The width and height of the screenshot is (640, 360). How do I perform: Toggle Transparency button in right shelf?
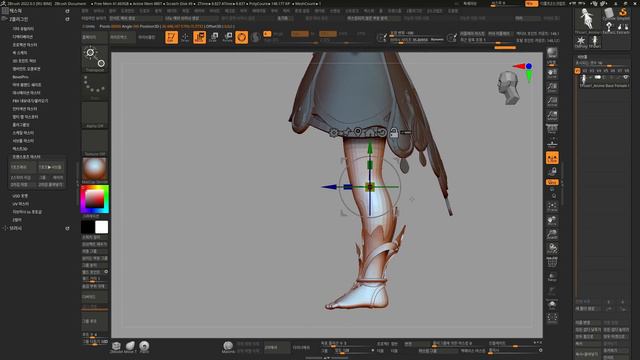click(x=552, y=277)
